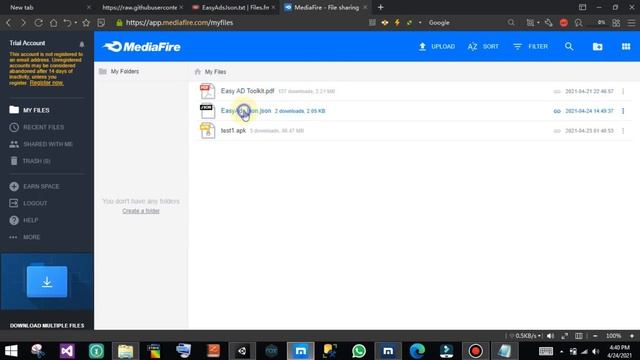Copy share link for Easy AD Toolkit.pdf

point(557,91)
